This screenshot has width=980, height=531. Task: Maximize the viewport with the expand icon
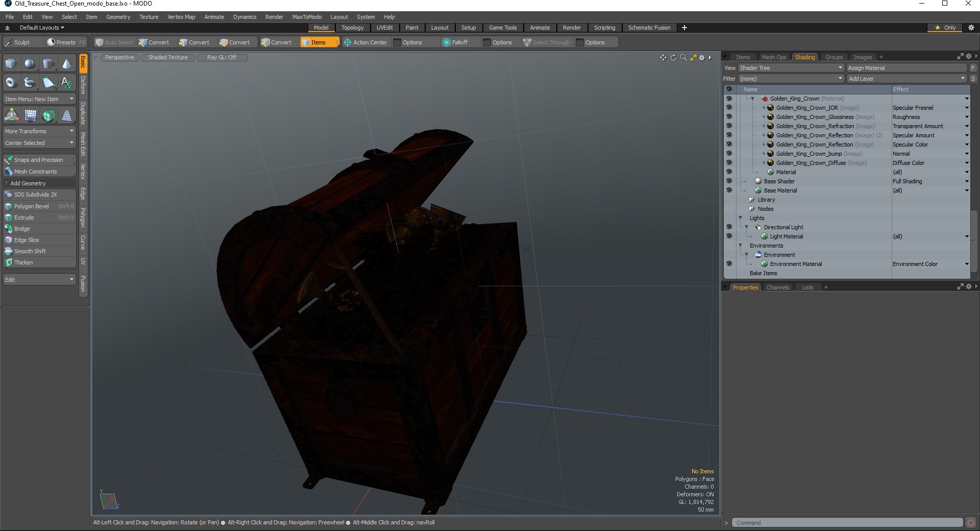tap(693, 58)
